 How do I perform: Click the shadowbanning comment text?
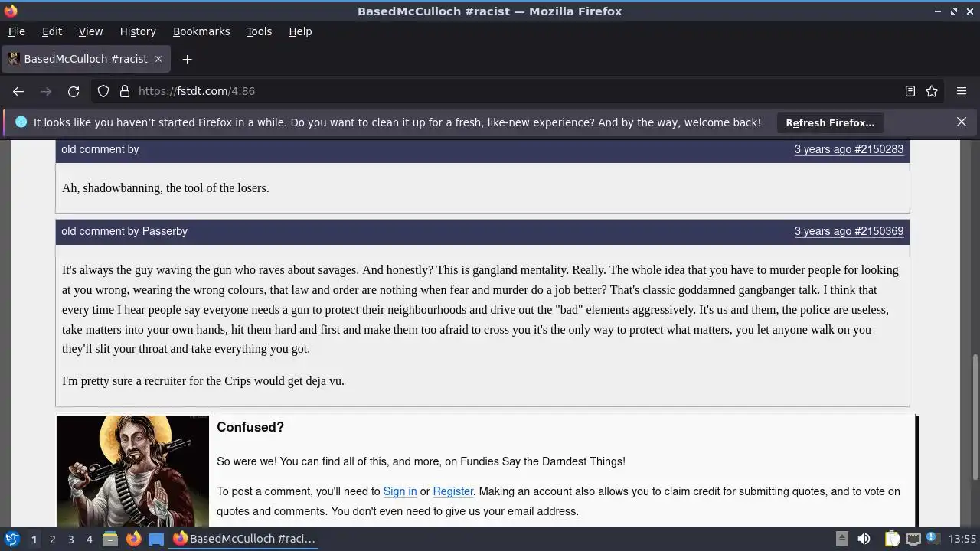coord(165,188)
